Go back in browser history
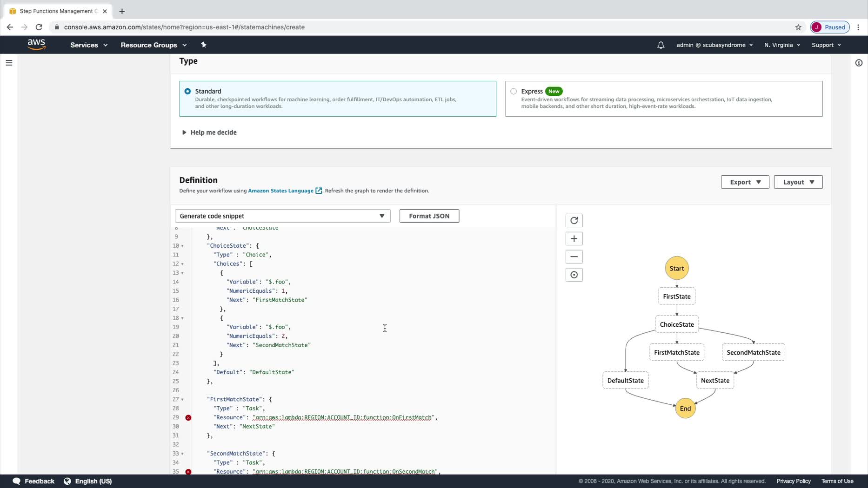Image resolution: width=868 pixels, height=488 pixels. pyautogui.click(x=10, y=27)
